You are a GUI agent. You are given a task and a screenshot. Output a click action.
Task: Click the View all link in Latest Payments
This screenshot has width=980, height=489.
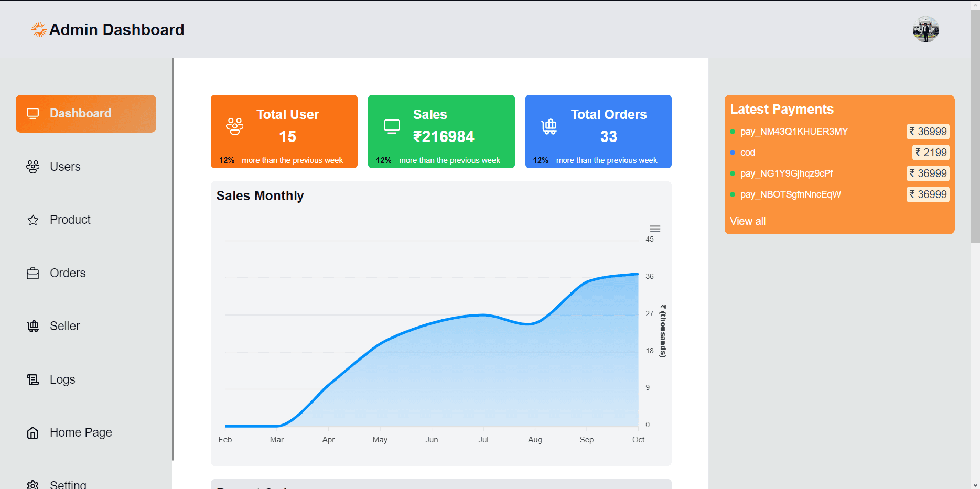(748, 221)
